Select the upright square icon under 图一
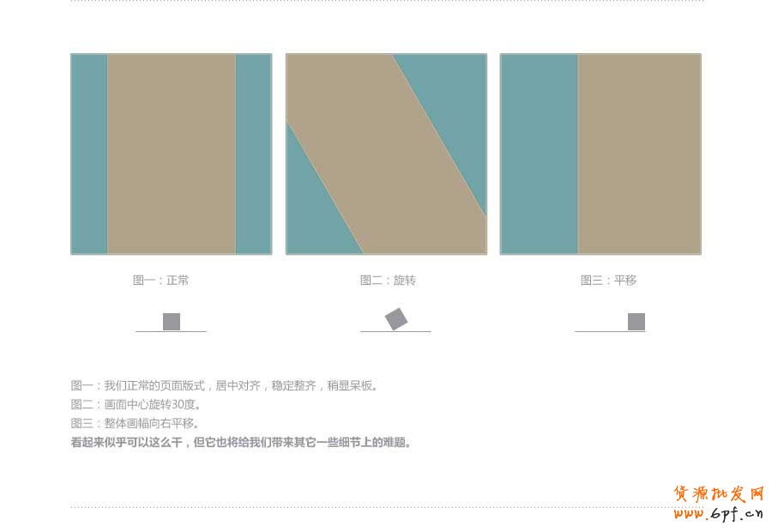Screen dimensions: 772x532 (170, 320)
